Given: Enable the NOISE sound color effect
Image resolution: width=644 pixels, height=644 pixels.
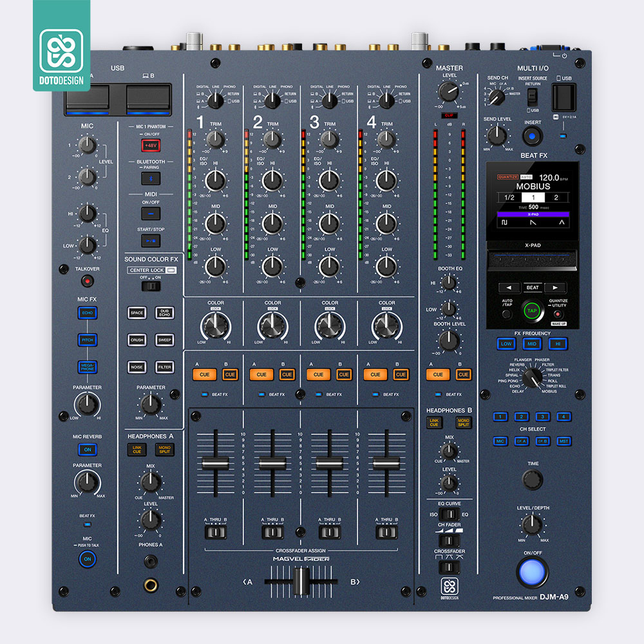Looking at the screenshot, I should pyautogui.click(x=137, y=367).
